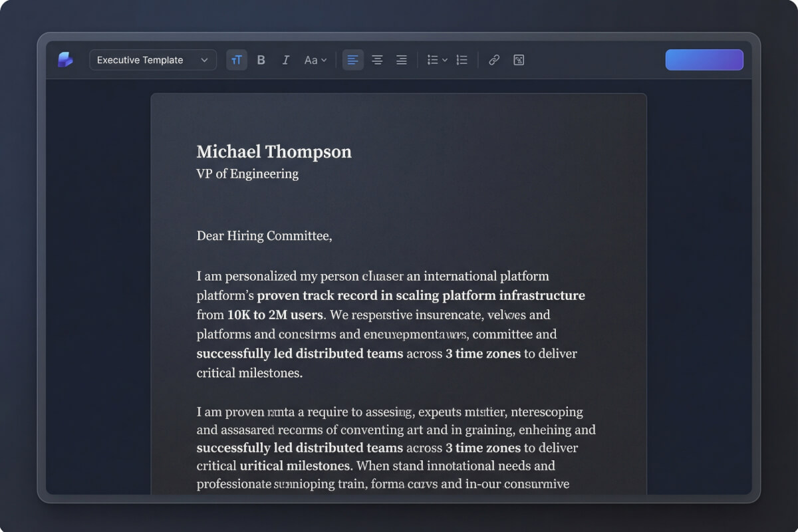Toggle italic formatting
The width and height of the screenshot is (798, 532).
285,59
